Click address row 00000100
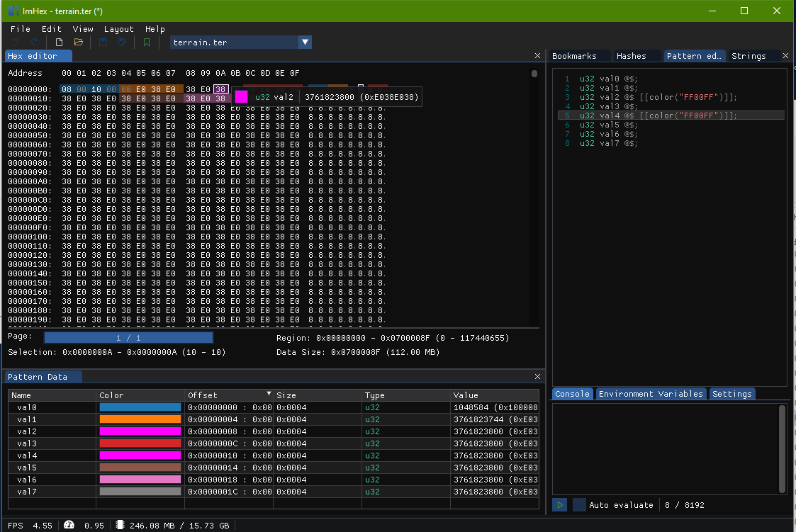The width and height of the screenshot is (796, 532). click(30, 237)
